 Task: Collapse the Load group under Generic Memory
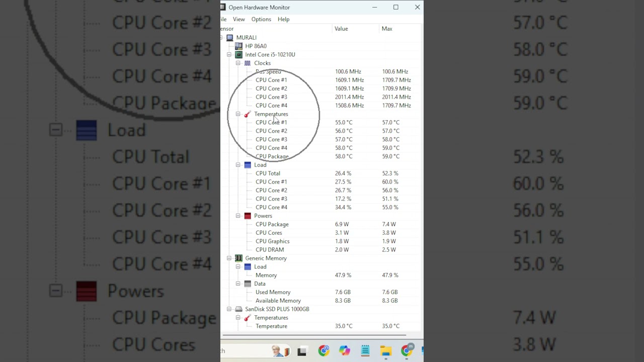tap(238, 267)
